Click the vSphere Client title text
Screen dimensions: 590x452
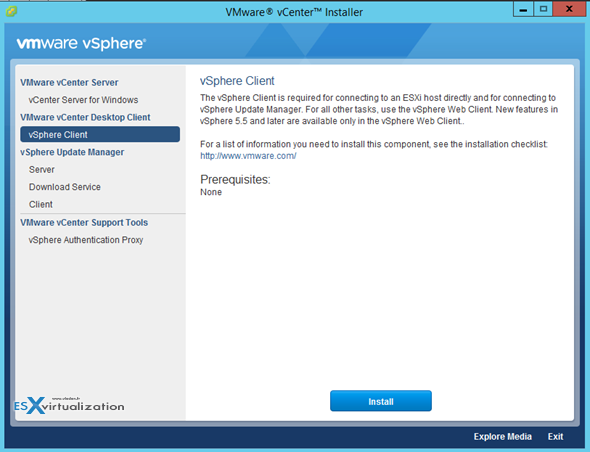click(x=237, y=81)
